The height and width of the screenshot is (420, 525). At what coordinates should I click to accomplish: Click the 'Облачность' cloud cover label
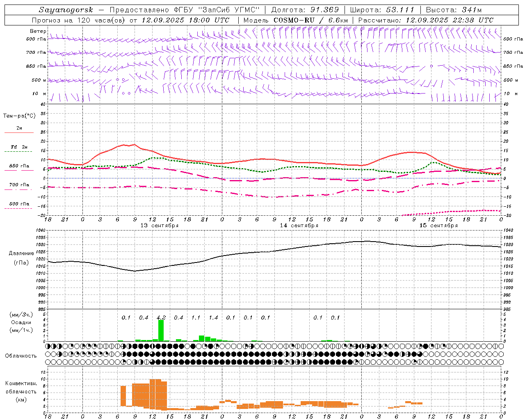pos(21,356)
